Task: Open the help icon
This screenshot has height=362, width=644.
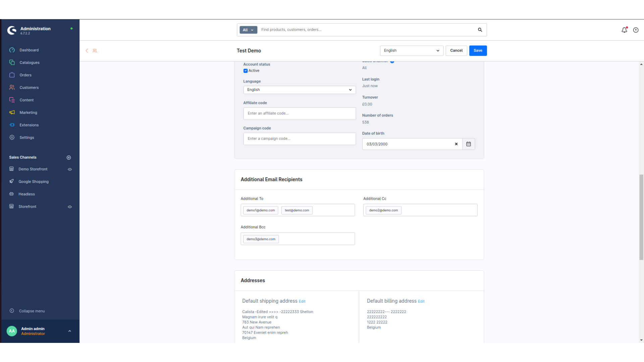Action: (x=636, y=30)
